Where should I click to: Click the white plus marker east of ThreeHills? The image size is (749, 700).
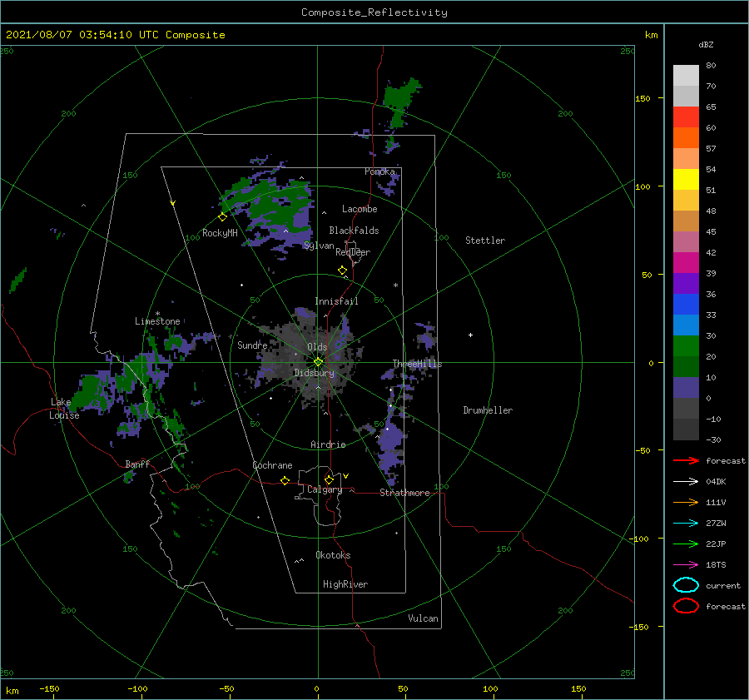[470, 335]
